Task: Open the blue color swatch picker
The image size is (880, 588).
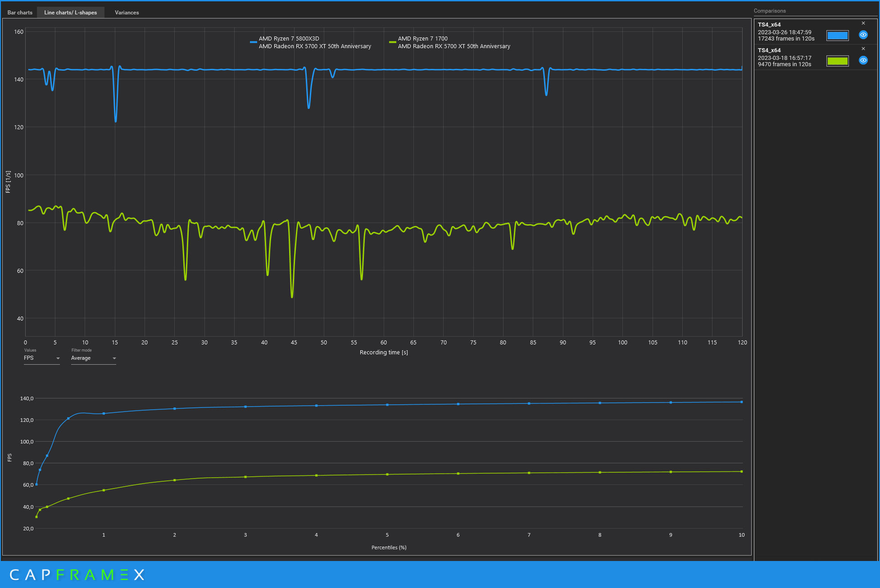Action: [837, 35]
